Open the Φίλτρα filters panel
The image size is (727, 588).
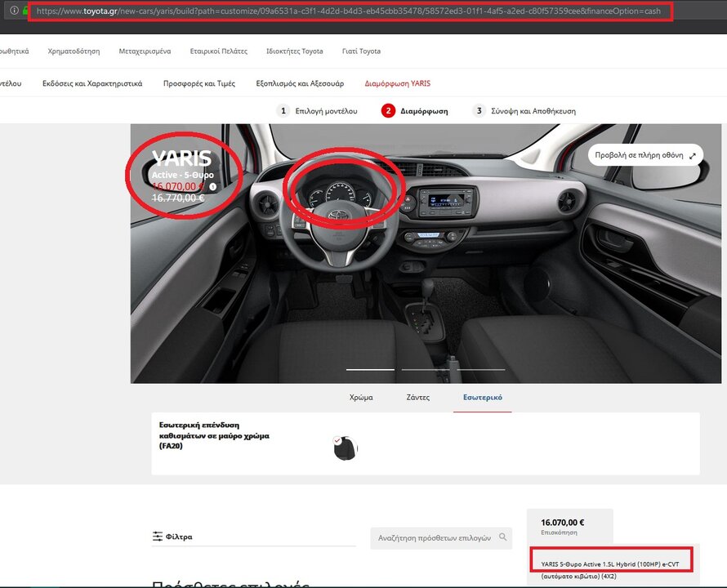[172, 537]
